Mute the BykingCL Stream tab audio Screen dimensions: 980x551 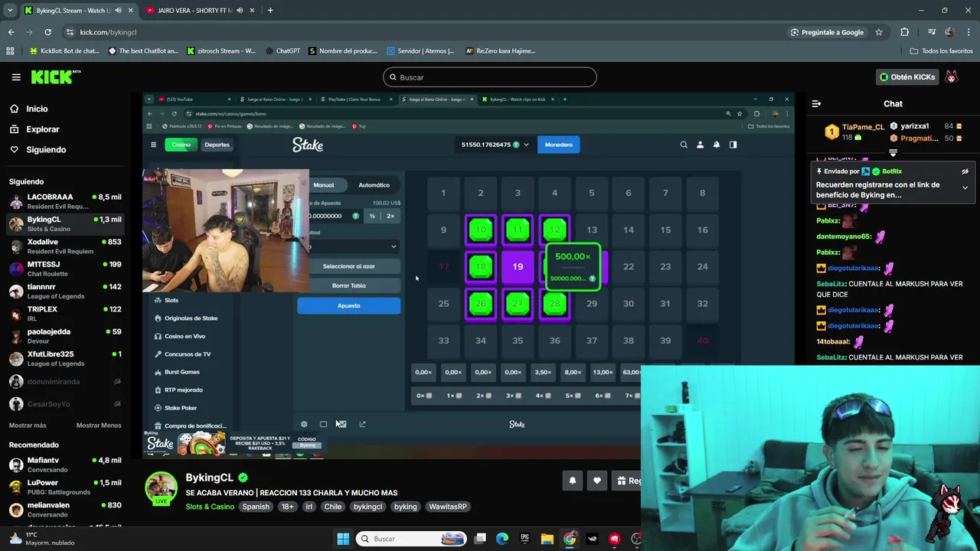pos(118,11)
